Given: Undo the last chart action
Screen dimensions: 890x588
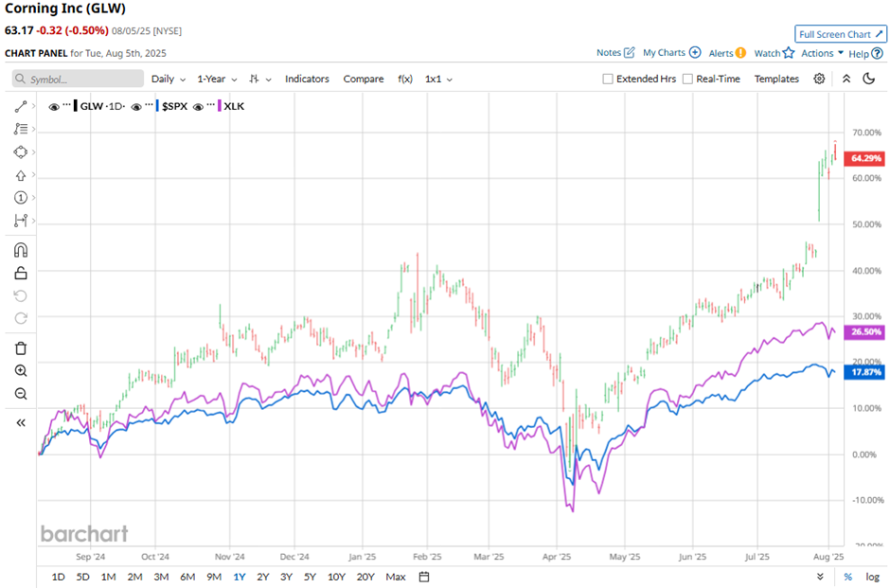Looking at the screenshot, I should click(21, 295).
